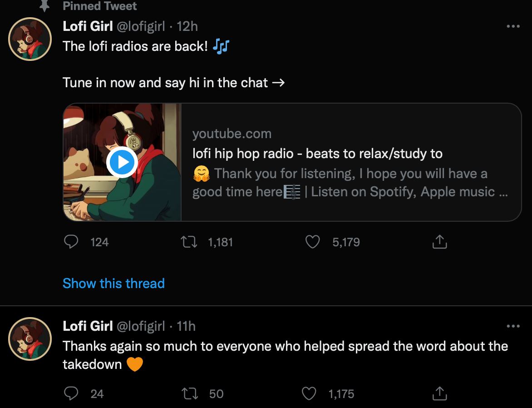Reply to the pinned lofi radios tweet
This screenshot has width=532, height=408.
point(71,242)
